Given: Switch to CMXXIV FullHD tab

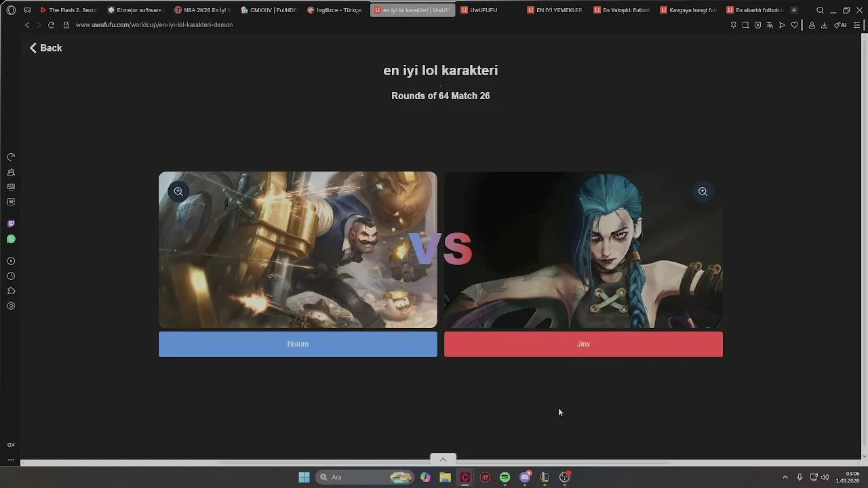Looking at the screenshot, I should 269,10.
